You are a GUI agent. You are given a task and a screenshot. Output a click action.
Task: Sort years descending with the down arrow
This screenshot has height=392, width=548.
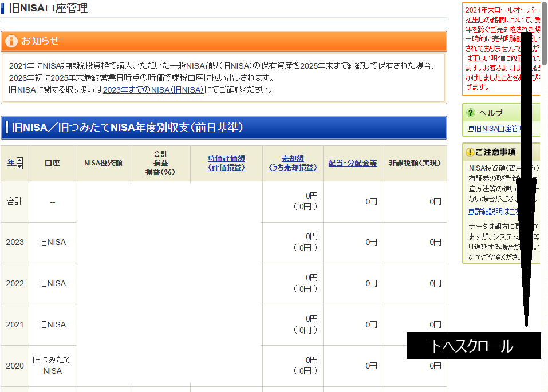[20, 166]
